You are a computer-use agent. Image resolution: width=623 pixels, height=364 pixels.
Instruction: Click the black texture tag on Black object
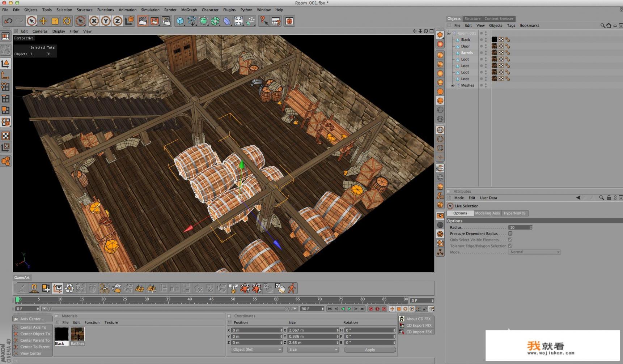pyautogui.click(x=494, y=39)
